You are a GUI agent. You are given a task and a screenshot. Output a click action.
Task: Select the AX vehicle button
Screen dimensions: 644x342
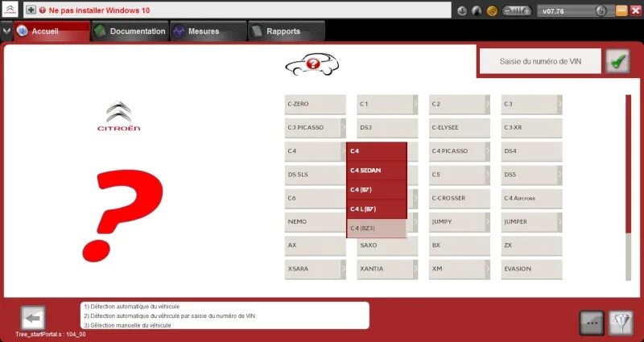[x=315, y=245]
